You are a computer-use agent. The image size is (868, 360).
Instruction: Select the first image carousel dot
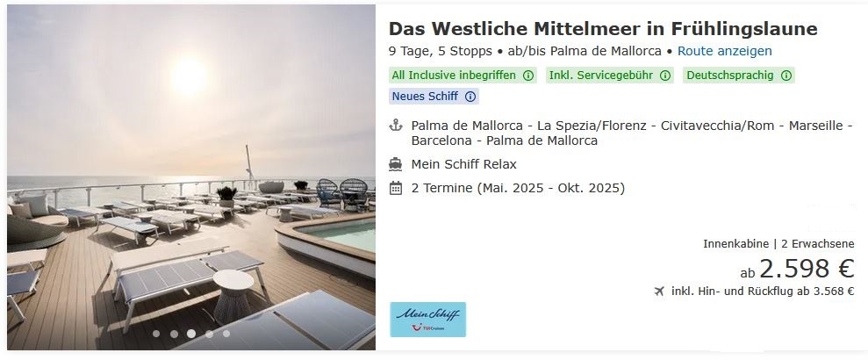[x=156, y=334]
